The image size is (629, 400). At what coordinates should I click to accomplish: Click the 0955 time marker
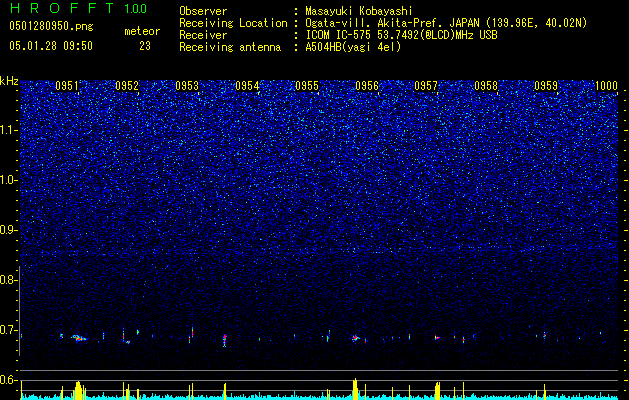pos(307,85)
